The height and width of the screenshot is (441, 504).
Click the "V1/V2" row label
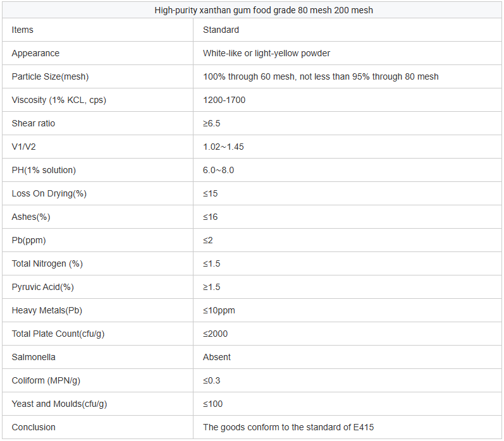(25, 147)
